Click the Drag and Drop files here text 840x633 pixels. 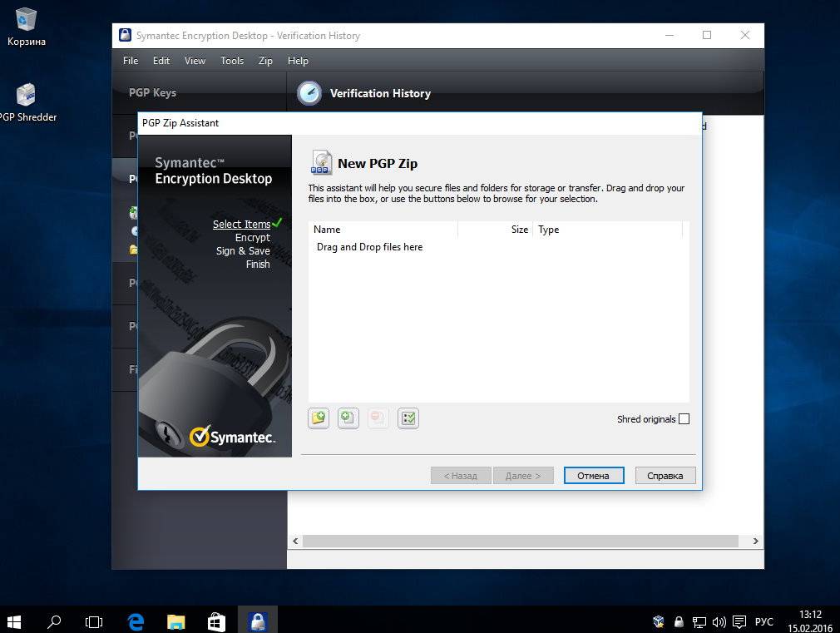(x=369, y=247)
